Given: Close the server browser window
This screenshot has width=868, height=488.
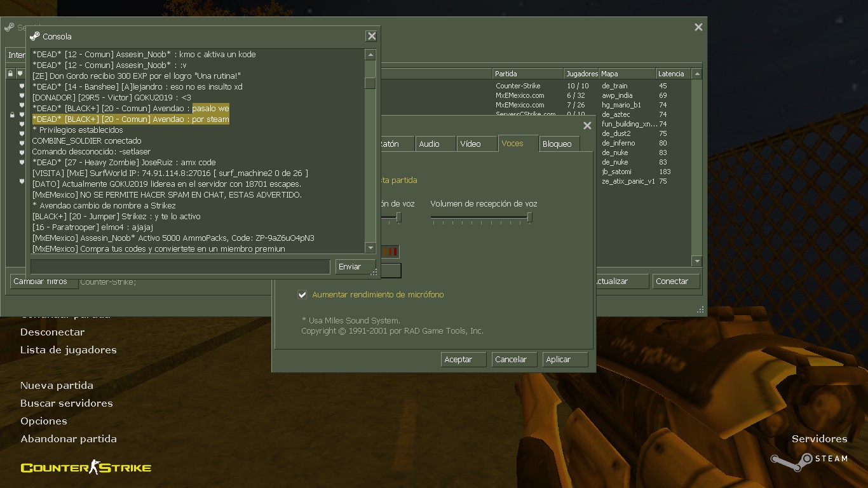Looking at the screenshot, I should click(x=698, y=27).
